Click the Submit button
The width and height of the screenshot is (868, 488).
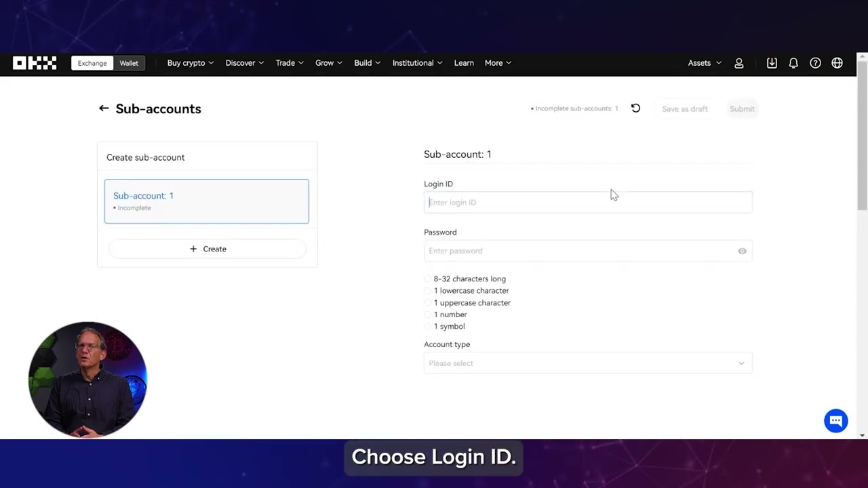pos(742,108)
